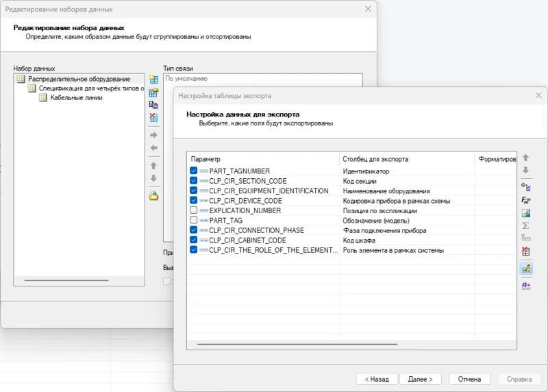The height and width of the screenshot is (392, 548).
Task: Click the delete column red X table icon
Action: [526, 252]
